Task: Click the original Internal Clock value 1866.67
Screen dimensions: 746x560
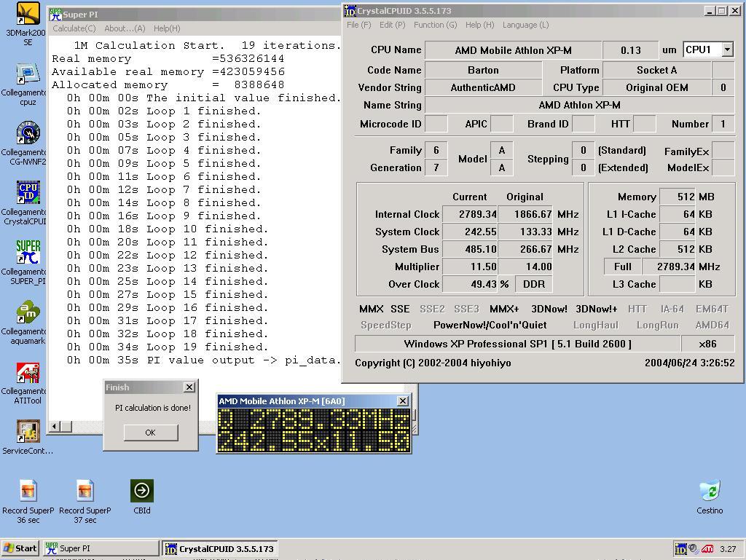Action: 526,214
